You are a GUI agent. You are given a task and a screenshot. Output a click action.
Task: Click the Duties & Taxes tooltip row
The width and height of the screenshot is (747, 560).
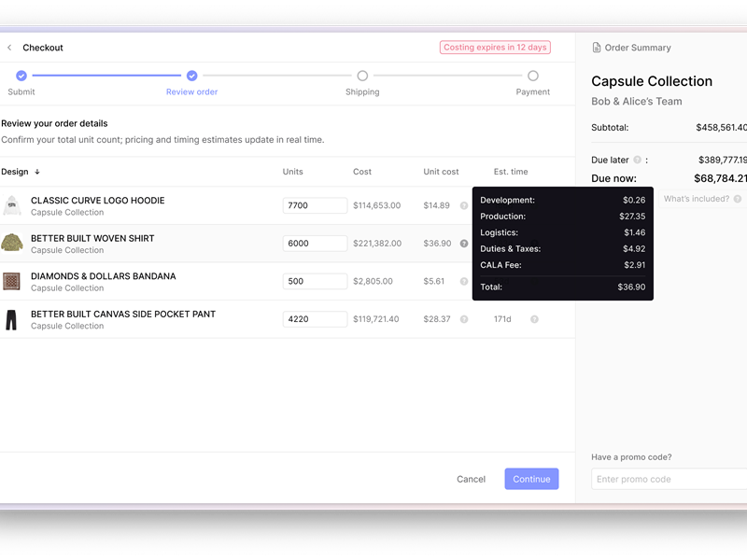pyautogui.click(x=563, y=249)
